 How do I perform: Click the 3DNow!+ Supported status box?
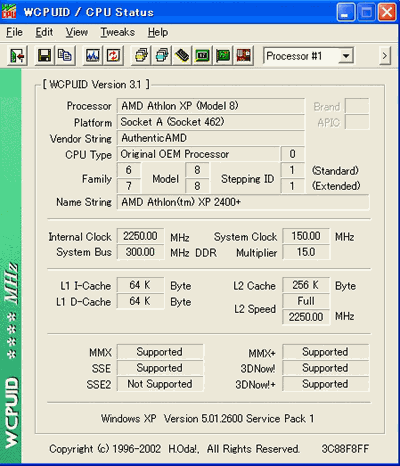(x=326, y=384)
